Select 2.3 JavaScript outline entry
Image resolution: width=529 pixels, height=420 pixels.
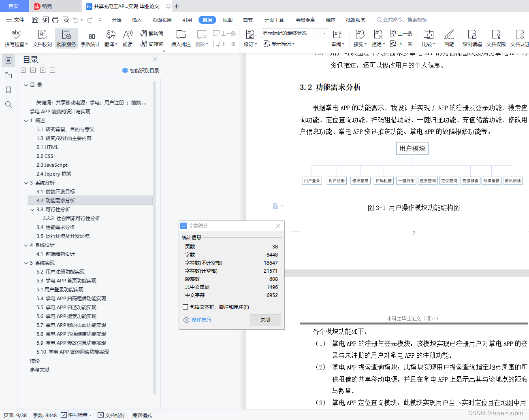coord(52,165)
